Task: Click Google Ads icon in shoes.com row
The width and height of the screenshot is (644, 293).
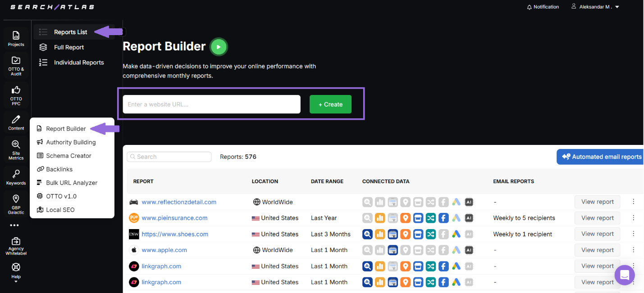Action: click(456, 234)
